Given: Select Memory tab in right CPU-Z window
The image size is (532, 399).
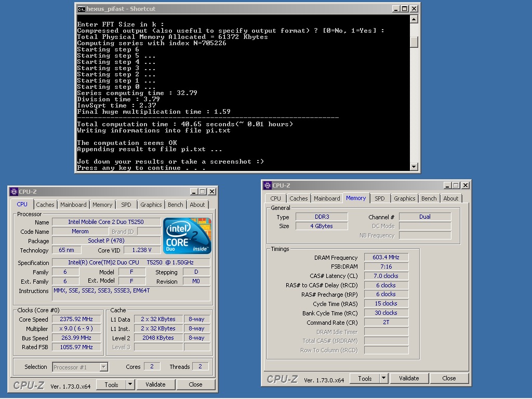Looking at the screenshot, I should 356,198.
